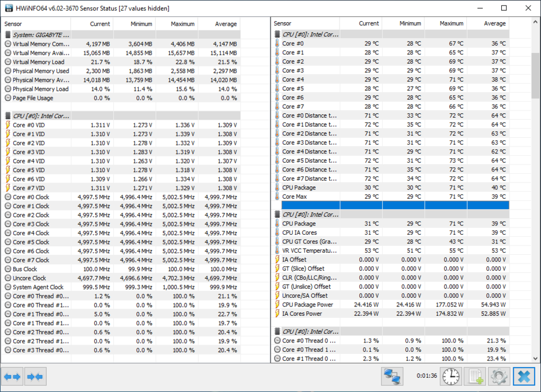
Task: Click the Core Max thermometer icon
Action: (277, 197)
